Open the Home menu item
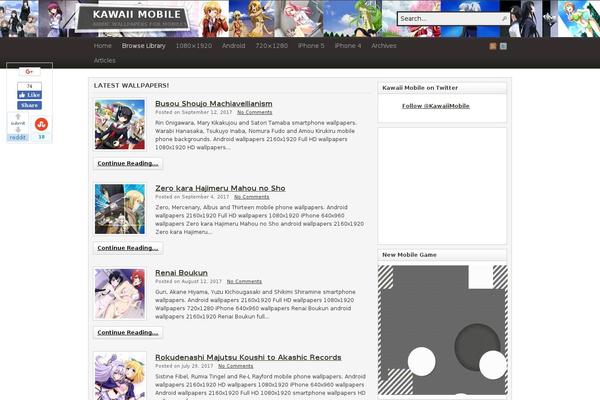The width and height of the screenshot is (600, 400). click(x=103, y=46)
